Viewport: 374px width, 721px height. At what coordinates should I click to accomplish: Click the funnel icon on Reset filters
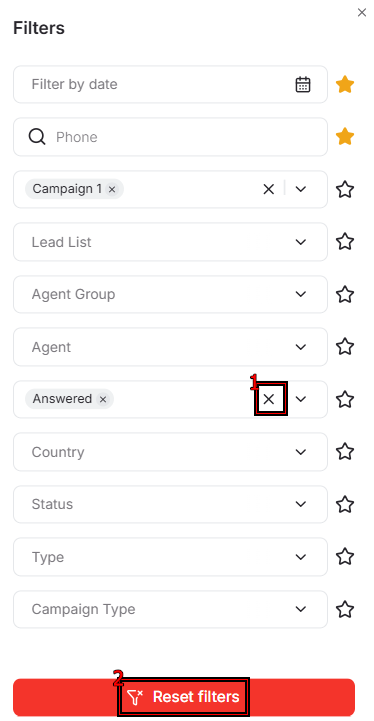point(135,697)
